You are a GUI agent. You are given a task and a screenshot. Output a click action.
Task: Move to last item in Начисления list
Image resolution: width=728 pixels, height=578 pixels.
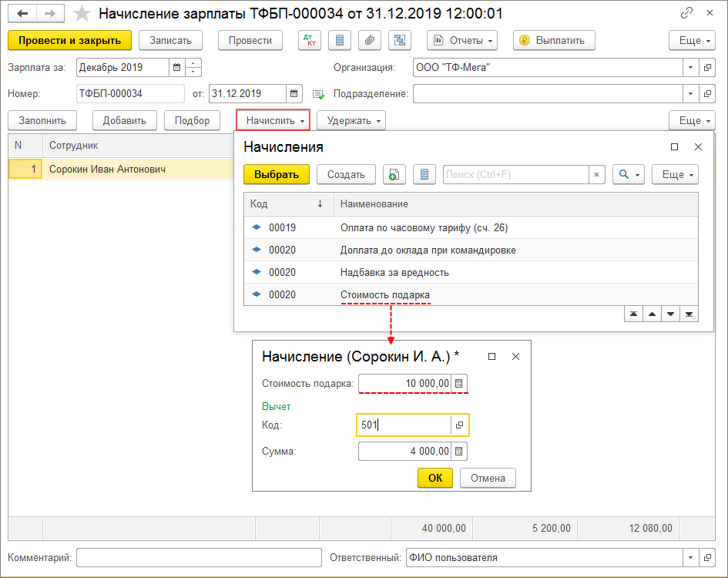coord(689,314)
